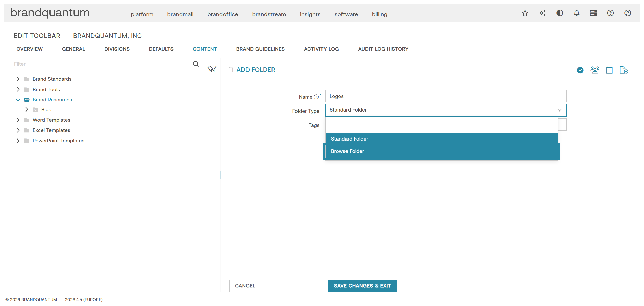The width and height of the screenshot is (644, 306).
Task: Expand the Word Templates folder
Action: [18, 120]
